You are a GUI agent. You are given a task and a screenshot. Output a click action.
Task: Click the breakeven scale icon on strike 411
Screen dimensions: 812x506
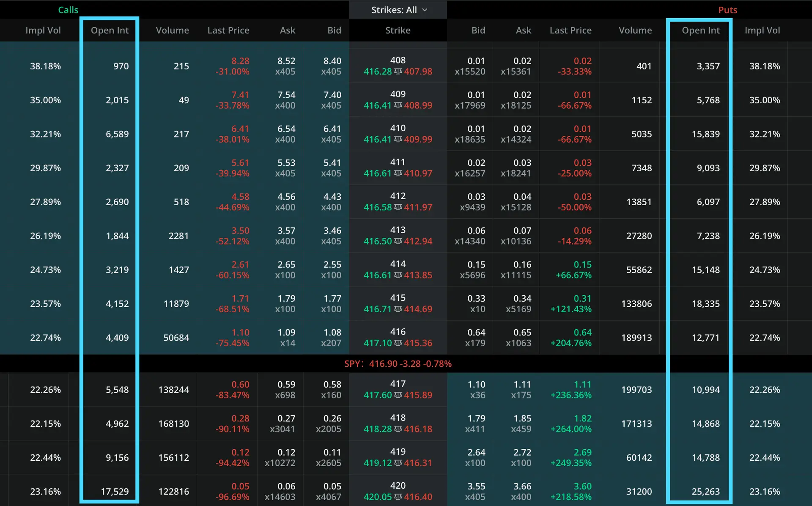click(x=398, y=173)
